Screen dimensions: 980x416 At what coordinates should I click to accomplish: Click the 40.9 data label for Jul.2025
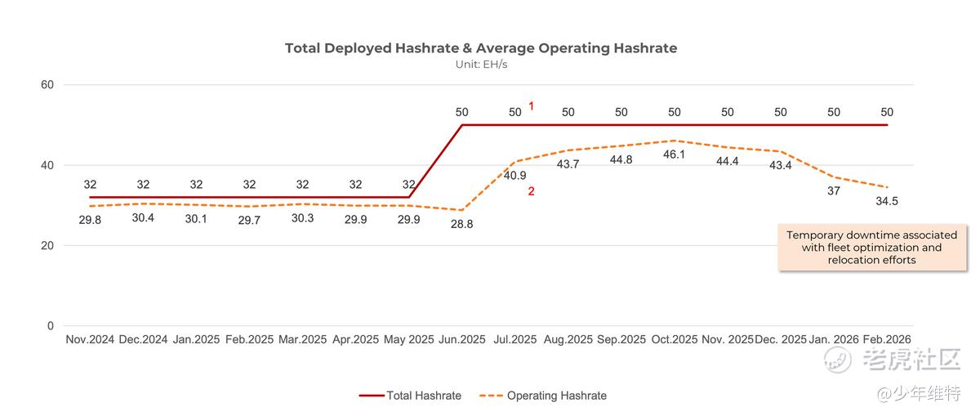515,175
